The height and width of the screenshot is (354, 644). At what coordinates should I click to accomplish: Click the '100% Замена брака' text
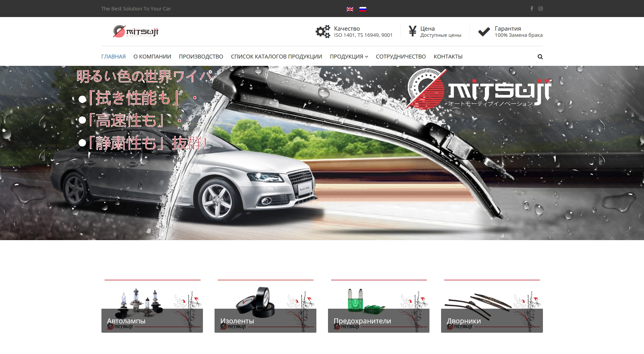[x=519, y=35]
